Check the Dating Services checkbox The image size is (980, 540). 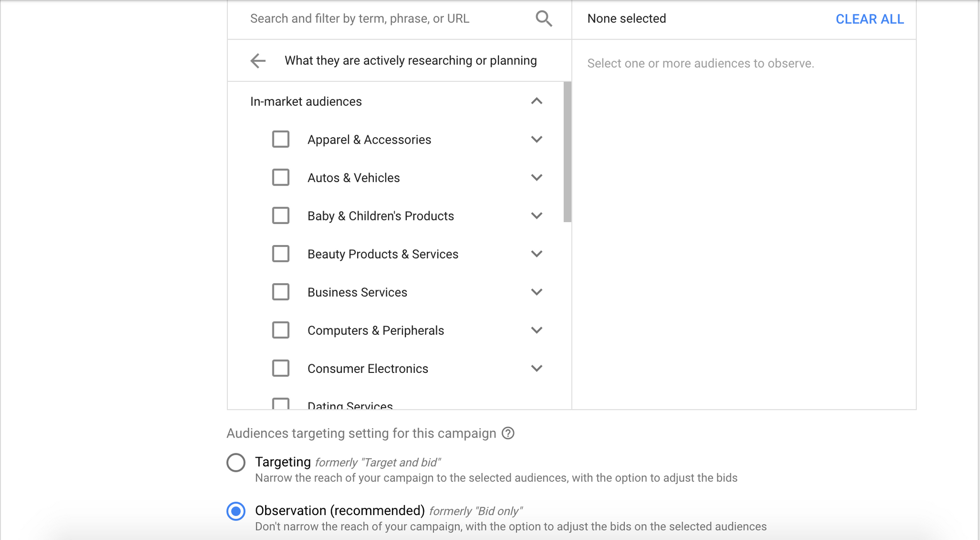[281, 404]
